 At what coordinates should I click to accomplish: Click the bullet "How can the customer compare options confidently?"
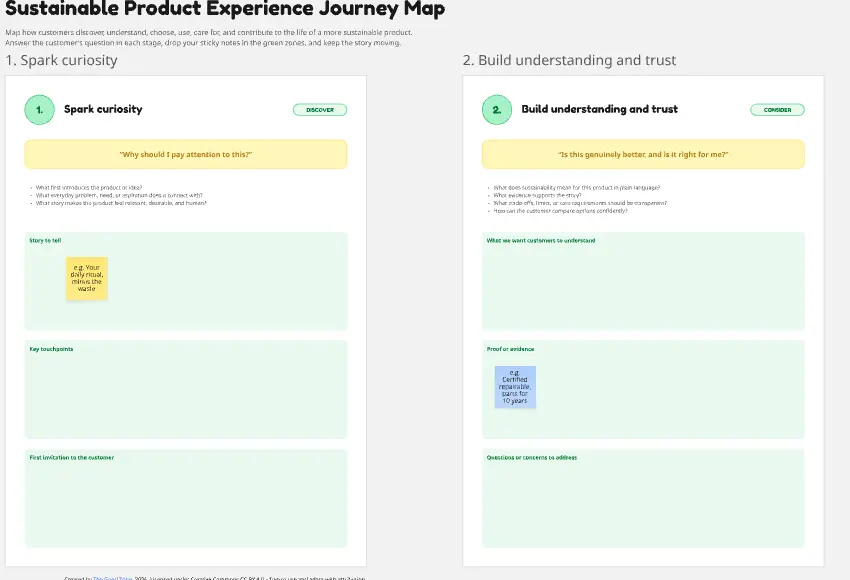561,211
